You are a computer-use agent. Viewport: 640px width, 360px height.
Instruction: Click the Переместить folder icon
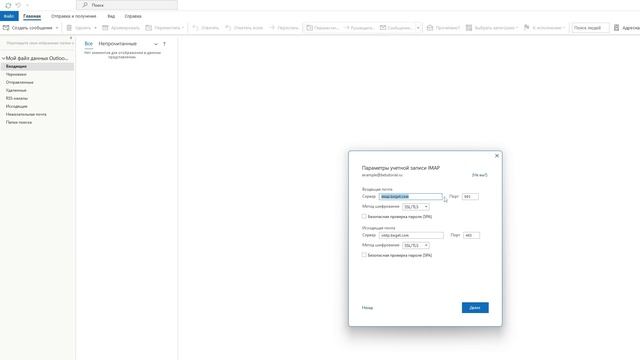tap(149, 28)
